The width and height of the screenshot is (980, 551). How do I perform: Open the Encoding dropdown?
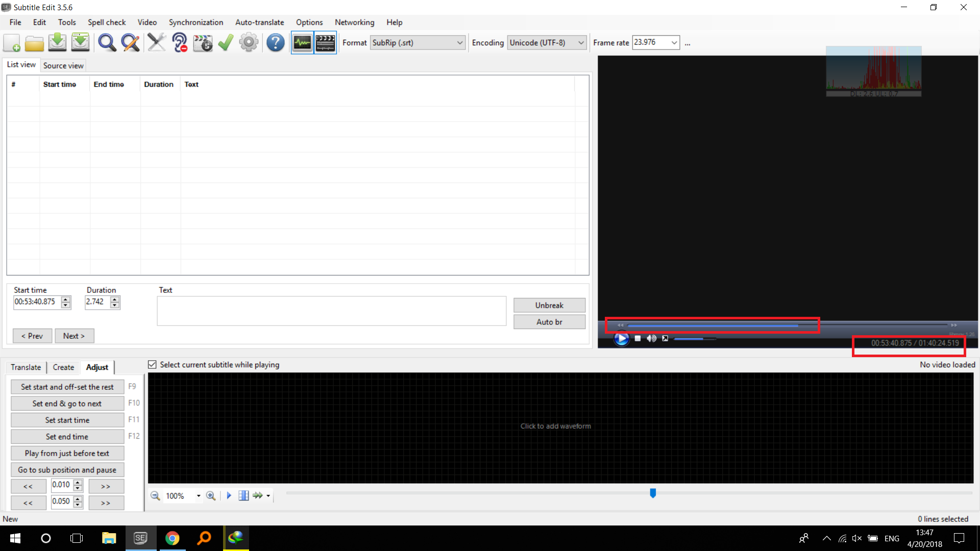pos(581,42)
